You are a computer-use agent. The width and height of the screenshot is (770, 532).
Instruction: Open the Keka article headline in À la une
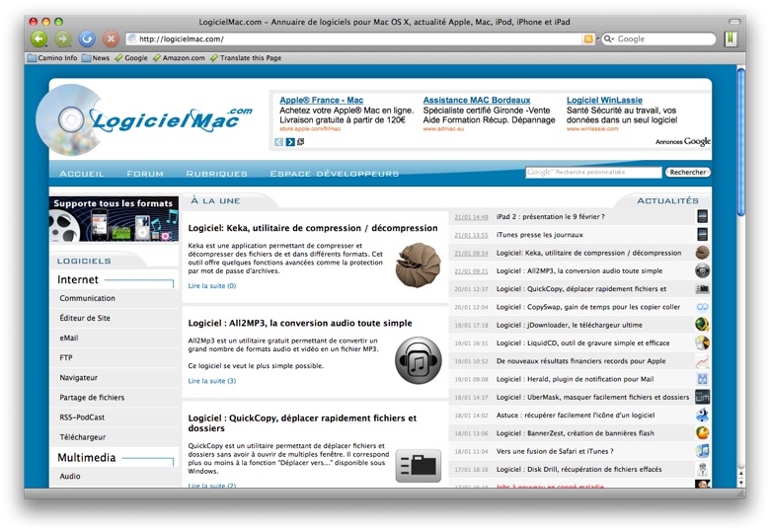(313, 228)
